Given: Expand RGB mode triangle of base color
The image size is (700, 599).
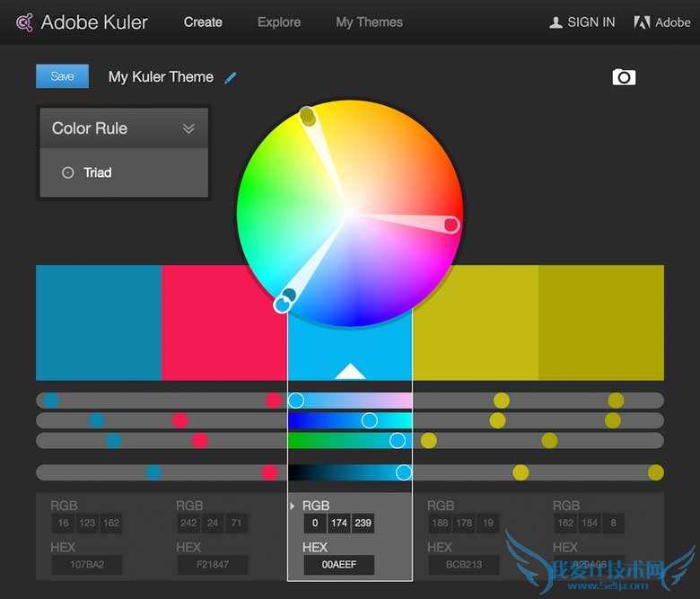Looking at the screenshot, I should click(x=292, y=507).
